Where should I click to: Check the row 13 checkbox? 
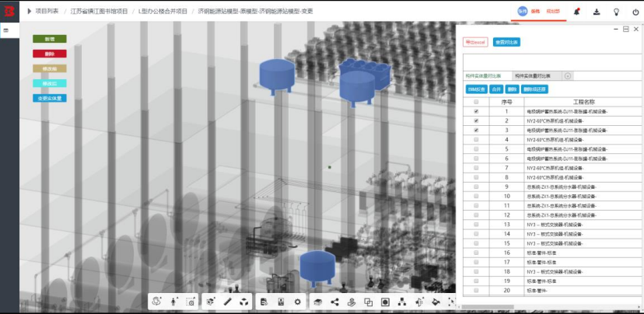coord(476,225)
